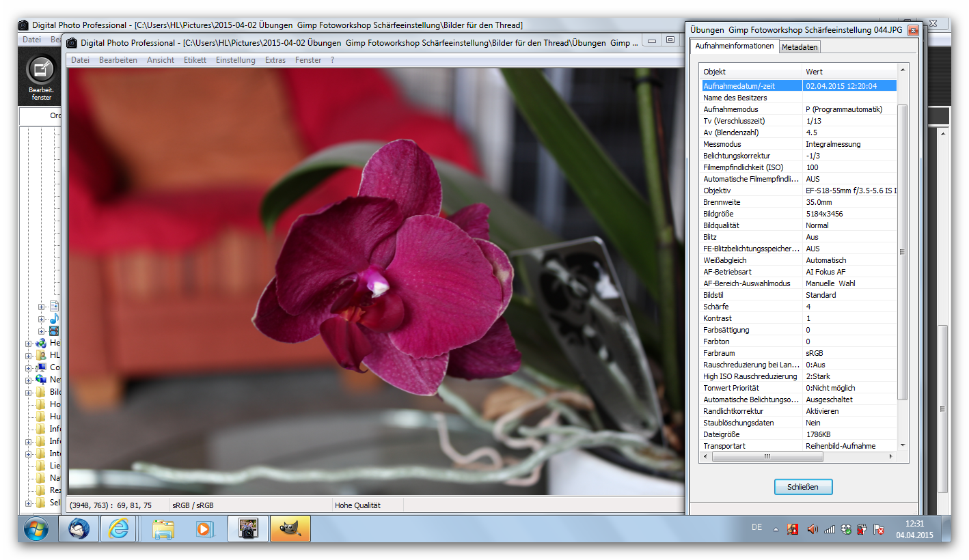Select the folder starting with 'Lie'
Image resolution: width=969 pixels, height=560 pixels.
[x=49, y=466]
